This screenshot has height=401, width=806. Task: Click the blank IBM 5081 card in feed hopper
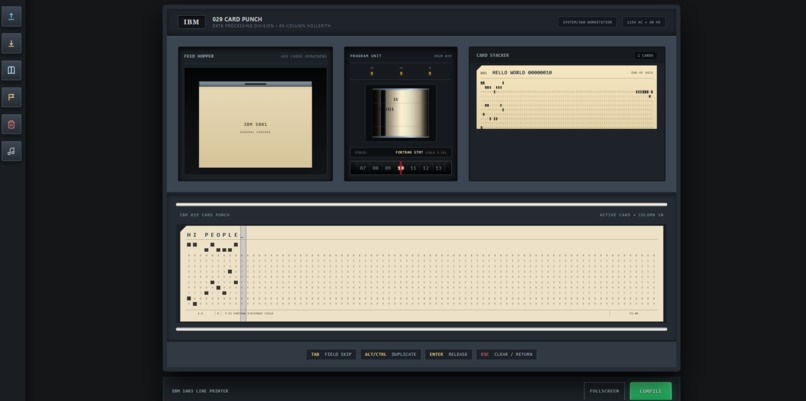click(255, 124)
